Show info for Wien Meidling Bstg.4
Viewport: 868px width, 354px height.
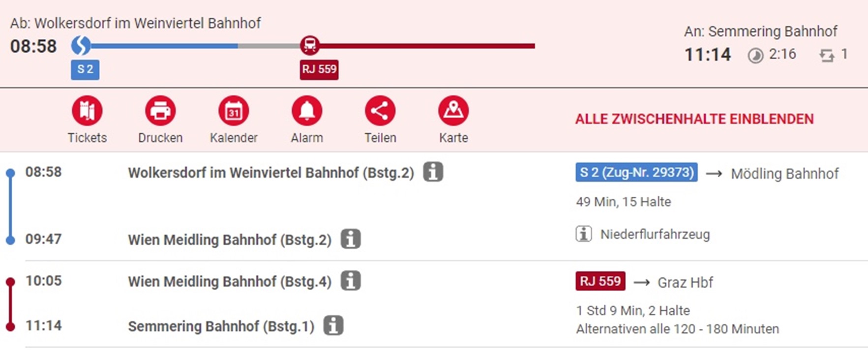[x=351, y=281]
